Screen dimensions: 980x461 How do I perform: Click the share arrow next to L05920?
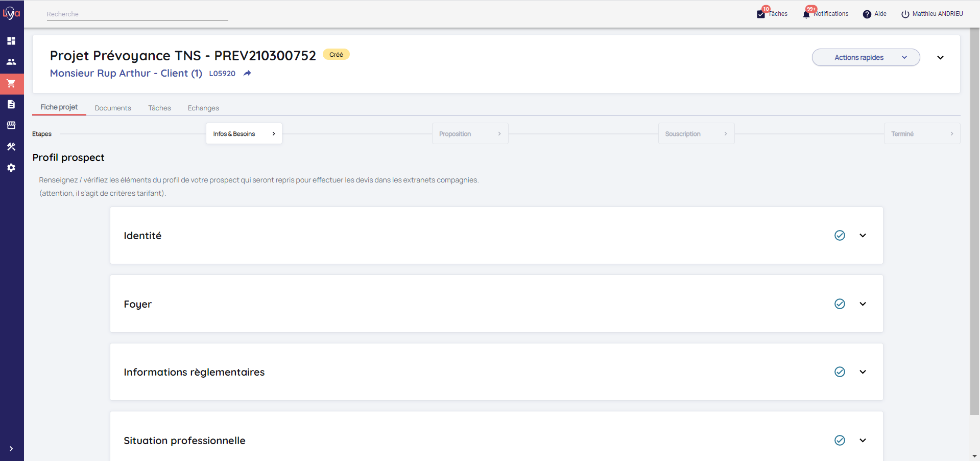pyautogui.click(x=247, y=74)
